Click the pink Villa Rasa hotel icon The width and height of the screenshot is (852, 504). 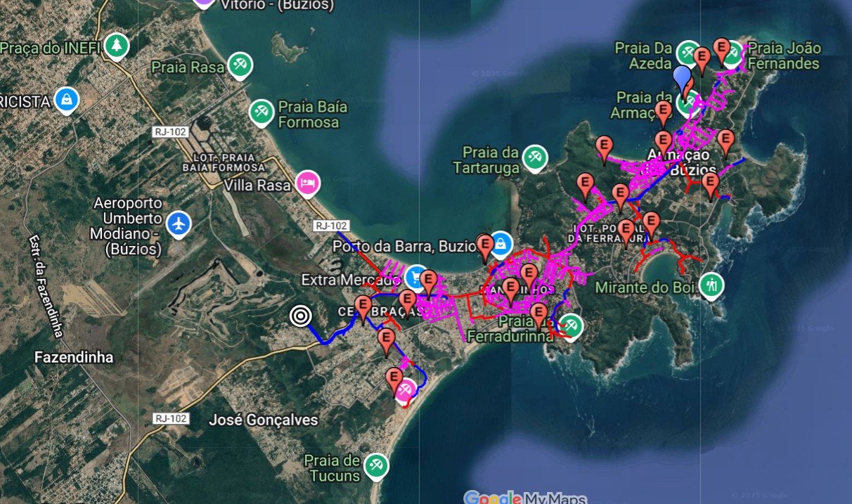[x=308, y=184]
